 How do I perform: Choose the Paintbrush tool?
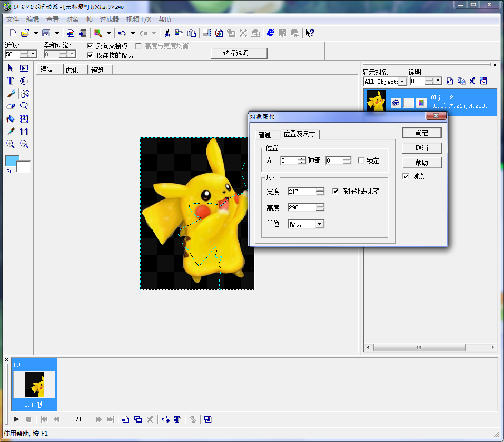point(11,94)
